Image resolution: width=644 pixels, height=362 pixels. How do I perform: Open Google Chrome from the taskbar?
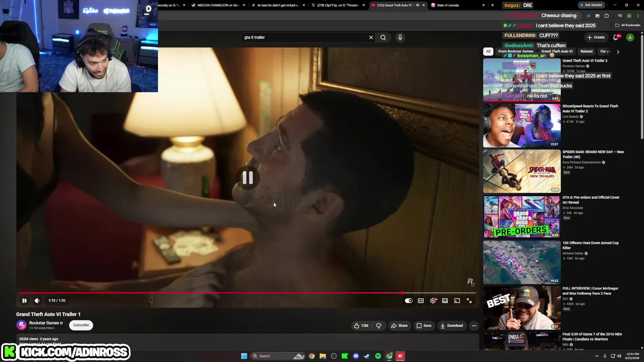click(x=311, y=356)
